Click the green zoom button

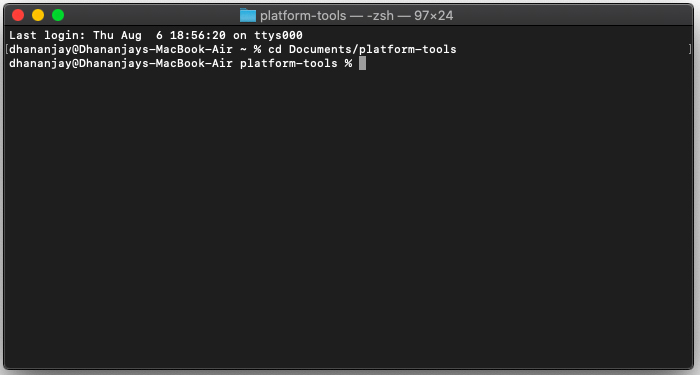(58, 15)
